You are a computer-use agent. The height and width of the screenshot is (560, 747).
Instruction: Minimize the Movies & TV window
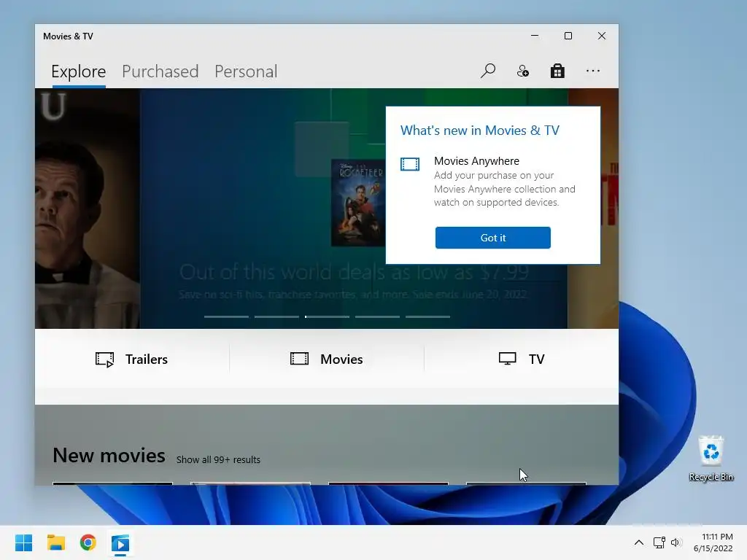tap(535, 36)
